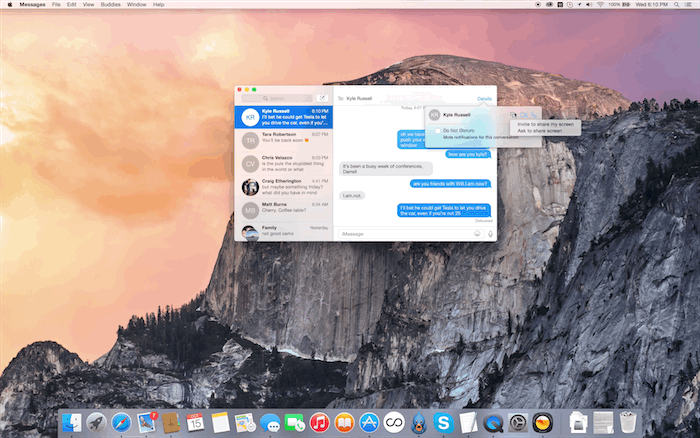Choose 'Ask to share screen' option
Viewport: 700px width, 438px height.
pyautogui.click(x=540, y=131)
